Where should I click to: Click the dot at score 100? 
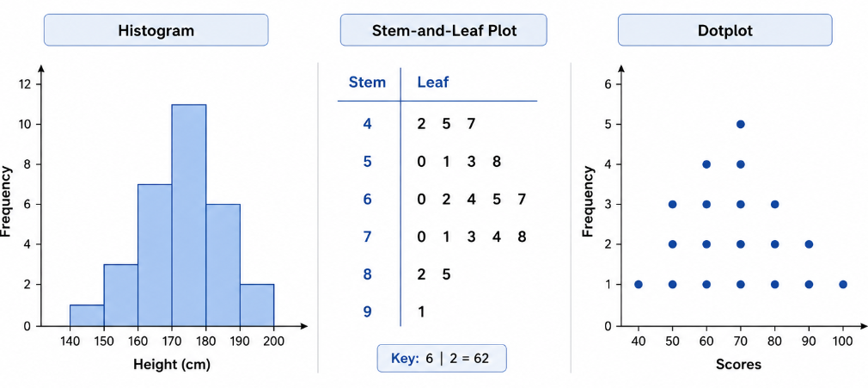point(843,285)
